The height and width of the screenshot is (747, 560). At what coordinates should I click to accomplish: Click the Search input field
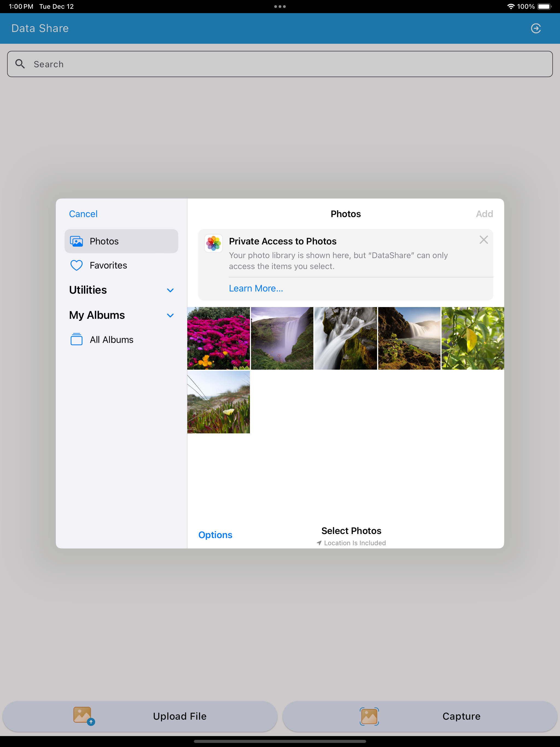click(280, 64)
